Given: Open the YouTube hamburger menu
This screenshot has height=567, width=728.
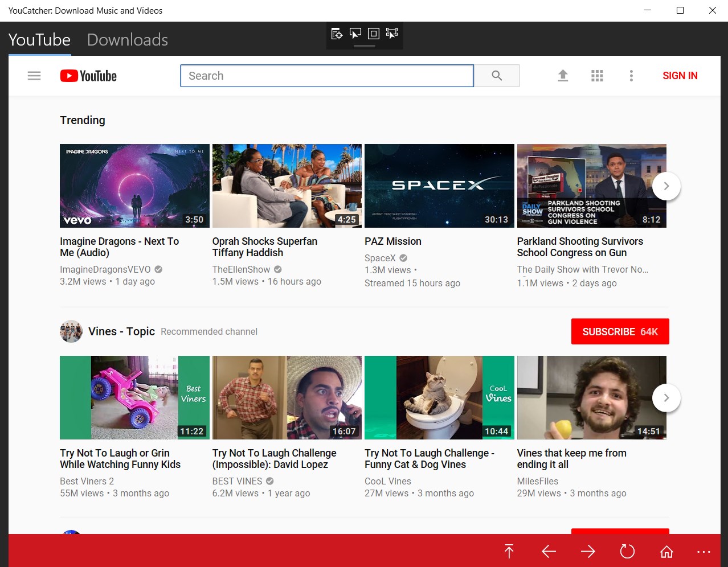Looking at the screenshot, I should (x=34, y=75).
